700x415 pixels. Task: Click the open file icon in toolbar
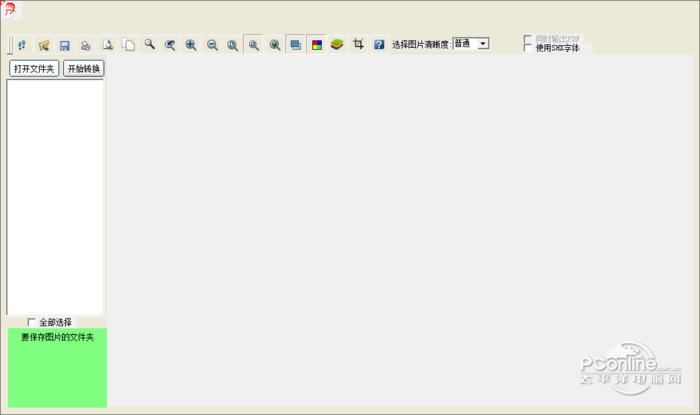43,45
